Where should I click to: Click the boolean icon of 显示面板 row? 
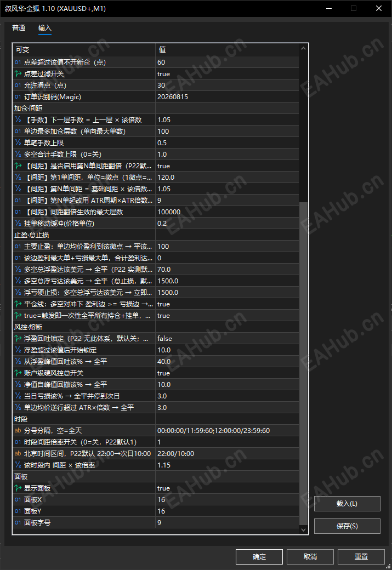pyautogui.click(x=18, y=488)
